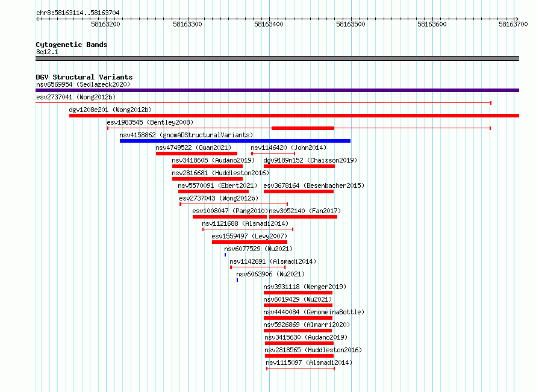Select the nsv4749522 (Quan2021) label
536x392 pixels.
click(x=193, y=148)
